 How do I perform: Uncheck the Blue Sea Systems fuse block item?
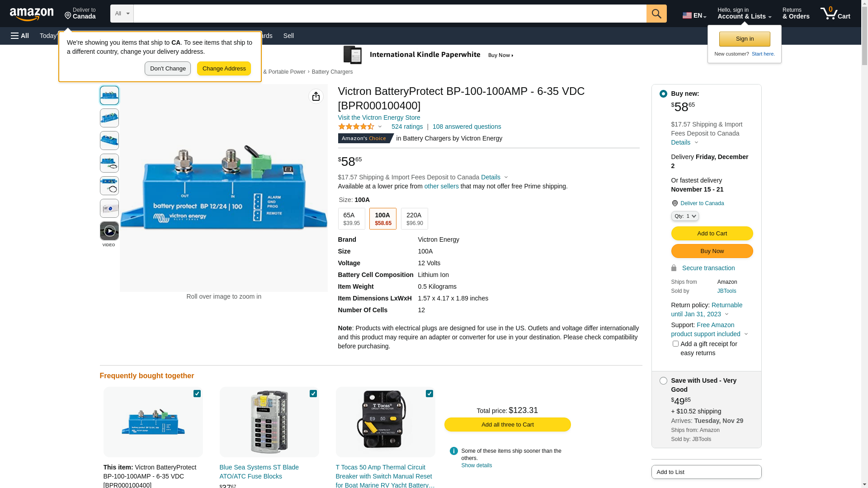[x=313, y=394]
